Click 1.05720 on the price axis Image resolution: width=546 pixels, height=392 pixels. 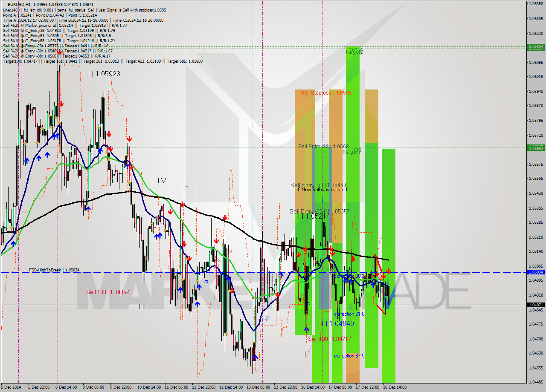click(536, 135)
